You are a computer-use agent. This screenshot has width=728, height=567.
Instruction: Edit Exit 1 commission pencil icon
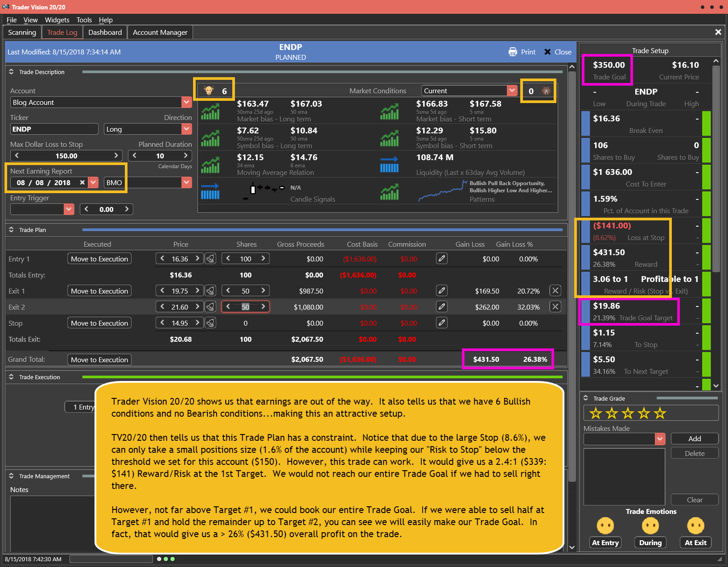(x=442, y=291)
